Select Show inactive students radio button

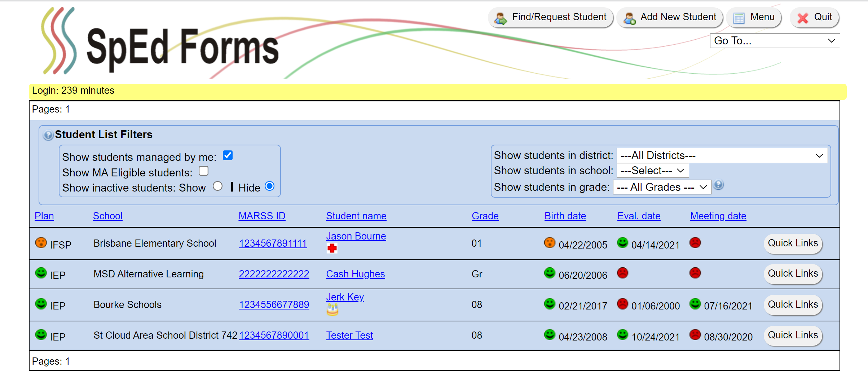click(x=217, y=186)
